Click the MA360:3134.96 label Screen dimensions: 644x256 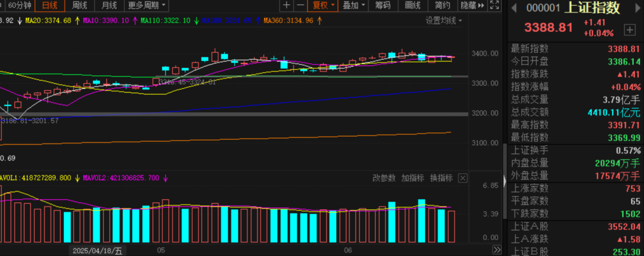(x=289, y=20)
